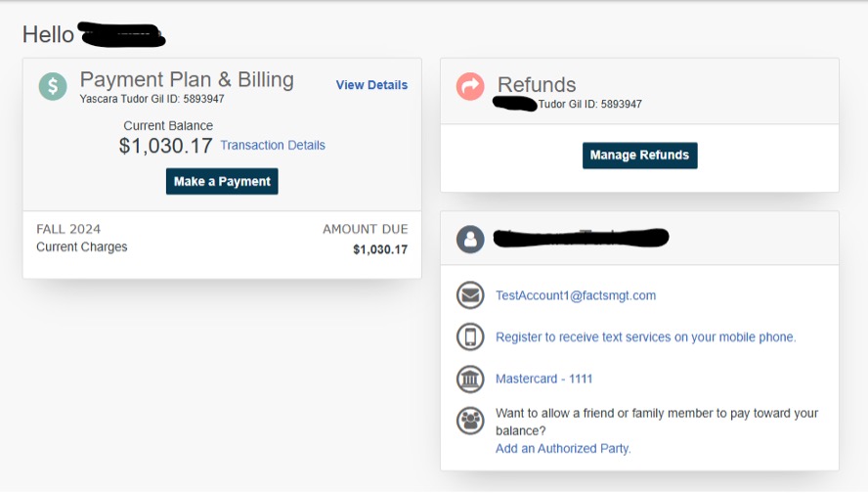Open View Details for billing
This screenshot has width=868, height=493.
[371, 85]
